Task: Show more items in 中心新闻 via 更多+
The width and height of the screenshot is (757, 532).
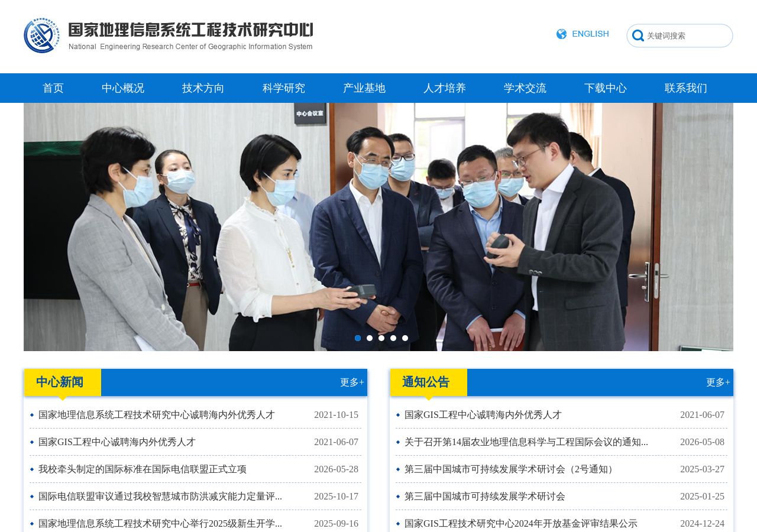Action: [352, 382]
